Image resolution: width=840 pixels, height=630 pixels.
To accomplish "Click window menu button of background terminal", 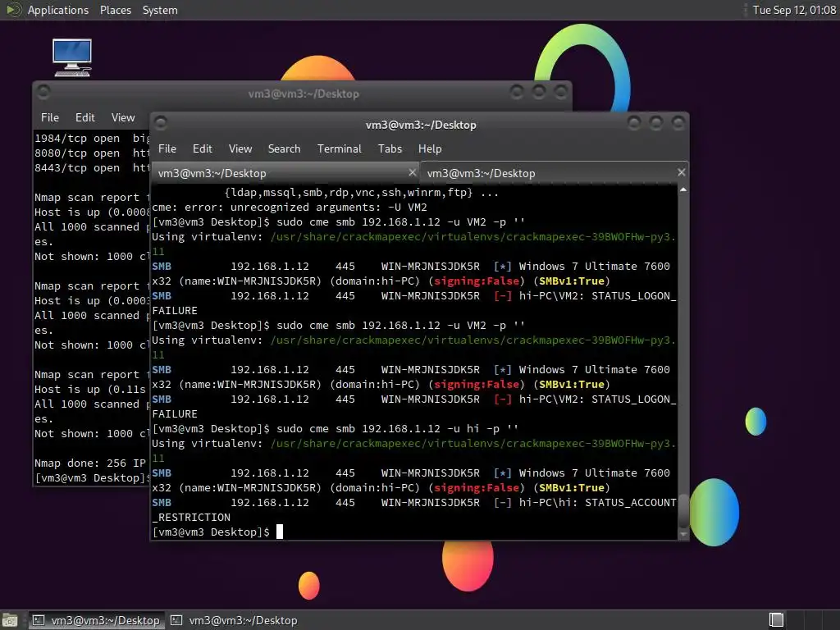I will (x=44, y=92).
